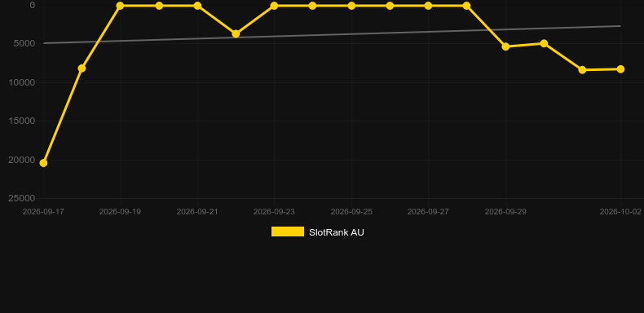644x313 pixels.
Task: Click the 2026-09-19 x-axis label
Action: click(x=120, y=212)
